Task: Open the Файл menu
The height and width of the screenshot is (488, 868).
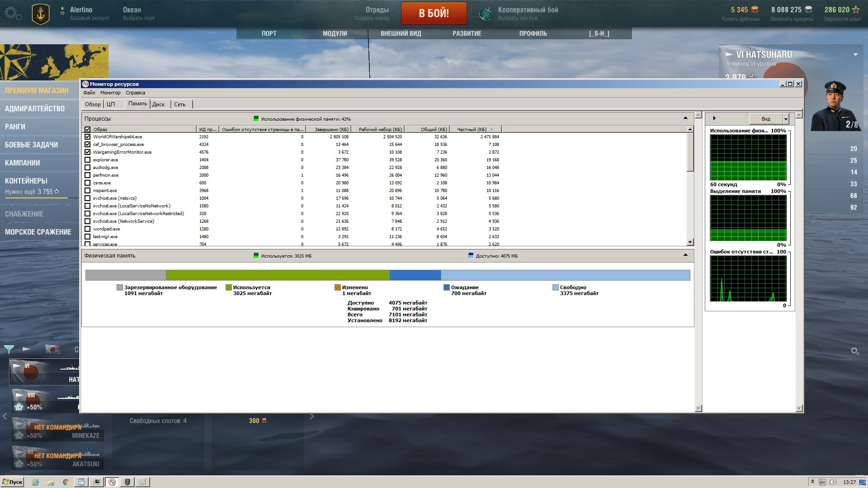Action: pyautogui.click(x=89, y=93)
